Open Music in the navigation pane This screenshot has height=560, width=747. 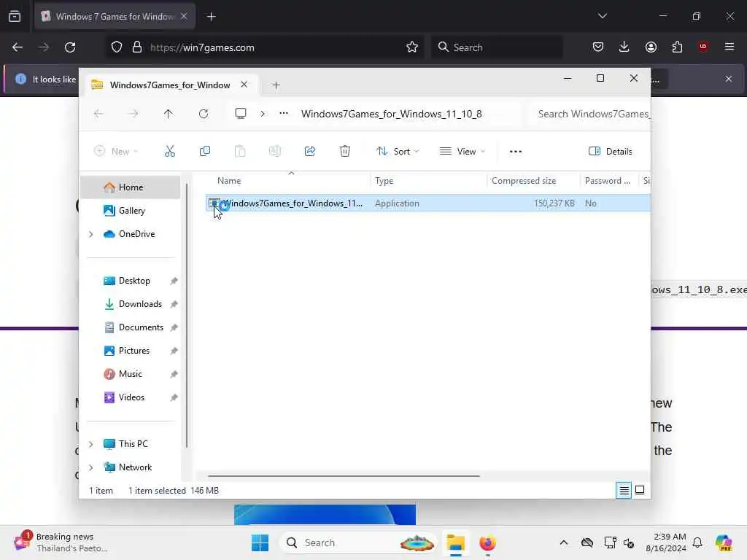coord(131,374)
